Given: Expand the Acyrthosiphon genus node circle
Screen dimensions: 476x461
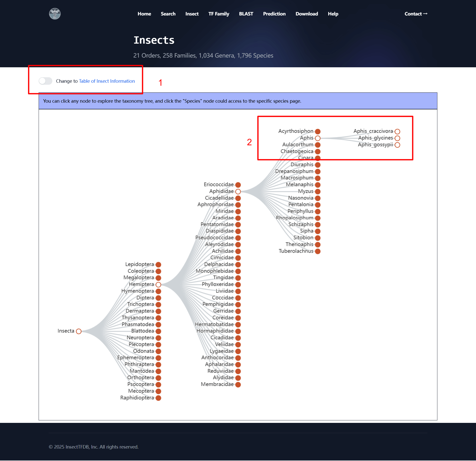Looking at the screenshot, I should [317, 131].
